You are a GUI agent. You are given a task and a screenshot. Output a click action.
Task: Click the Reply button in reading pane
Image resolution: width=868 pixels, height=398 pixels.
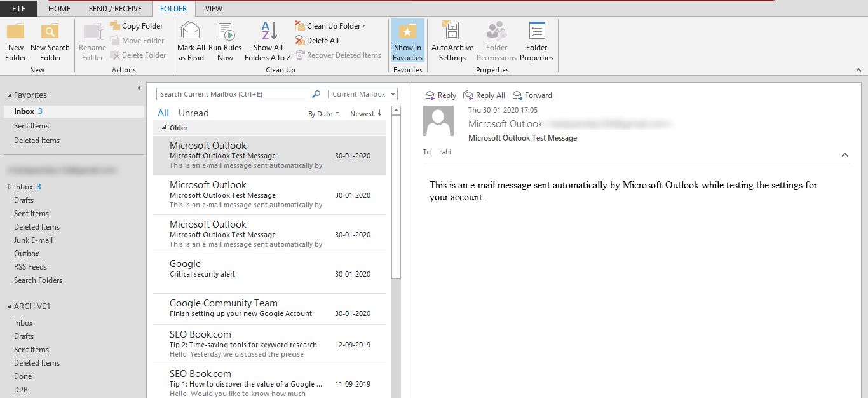coord(440,95)
